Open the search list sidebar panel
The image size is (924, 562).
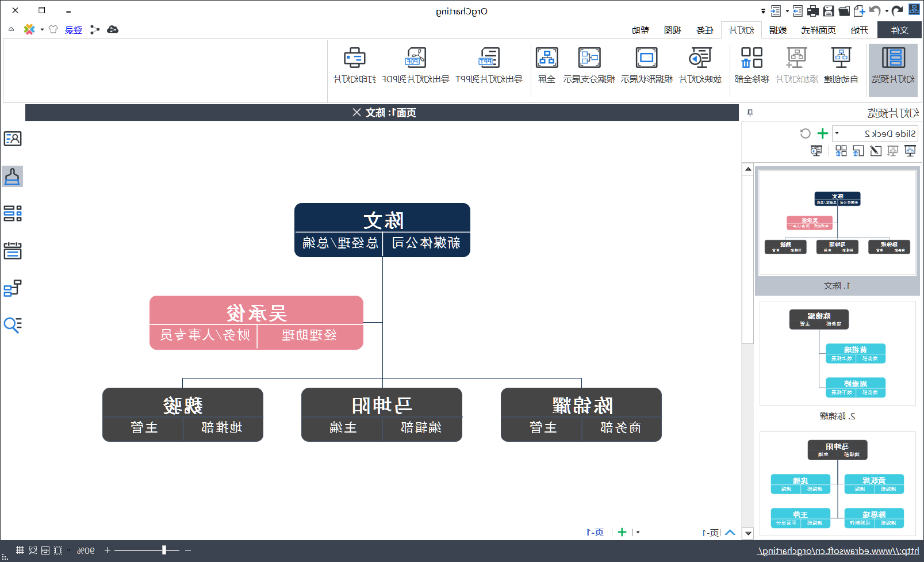(x=13, y=325)
